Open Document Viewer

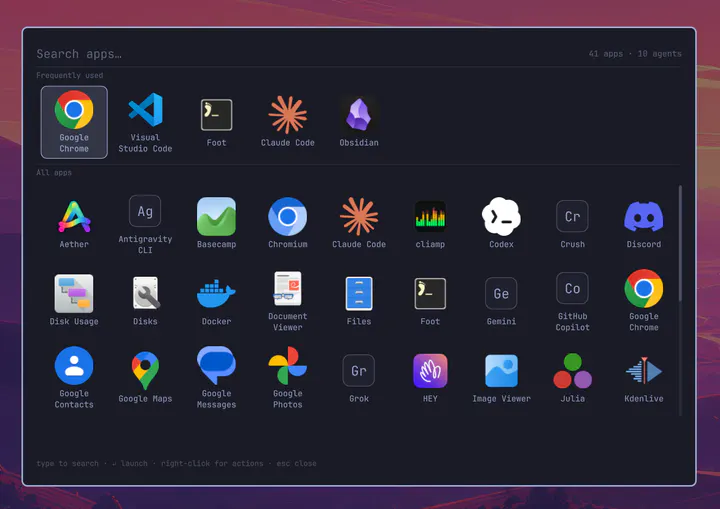pyautogui.click(x=287, y=301)
